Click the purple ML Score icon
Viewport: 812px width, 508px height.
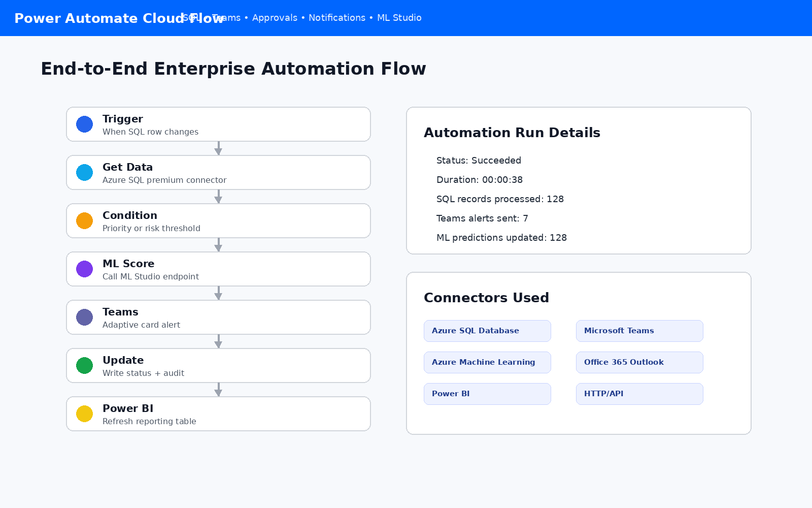(84, 269)
